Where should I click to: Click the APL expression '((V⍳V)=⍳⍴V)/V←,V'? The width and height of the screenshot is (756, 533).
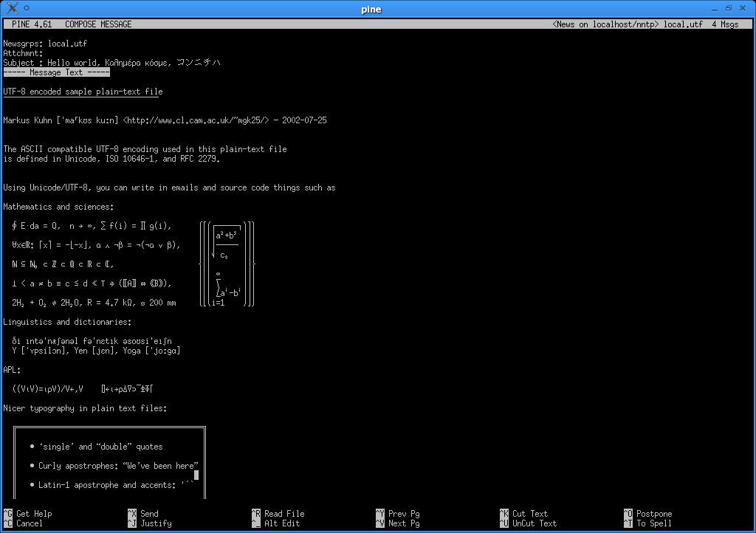(48, 389)
